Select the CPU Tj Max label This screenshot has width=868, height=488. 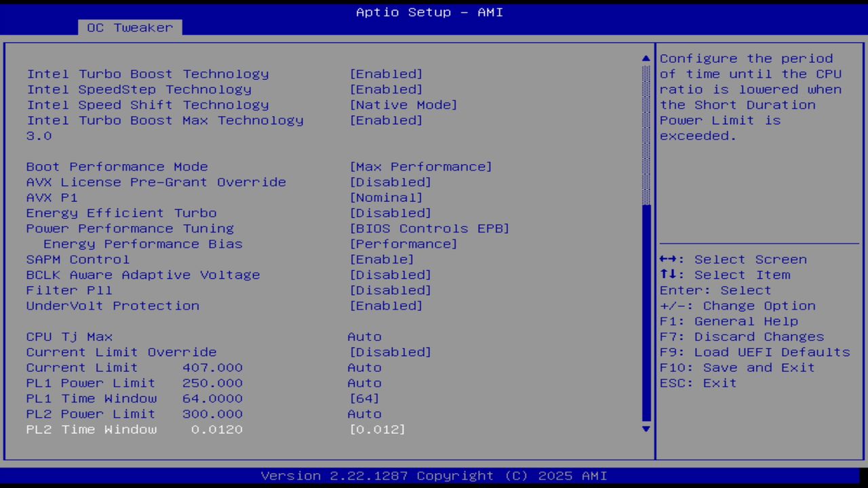coord(70,337)
